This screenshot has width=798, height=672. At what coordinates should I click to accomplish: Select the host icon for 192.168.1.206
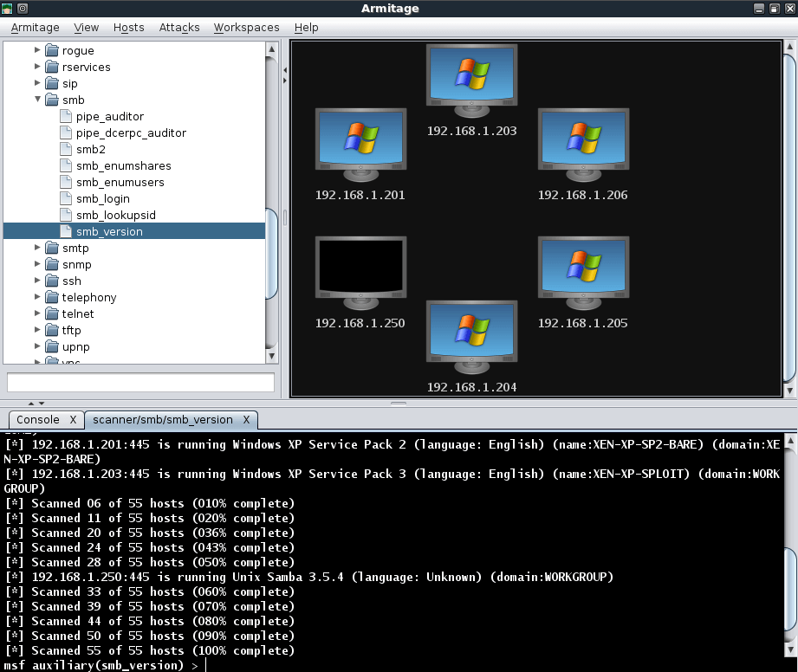tap(583, 143)
